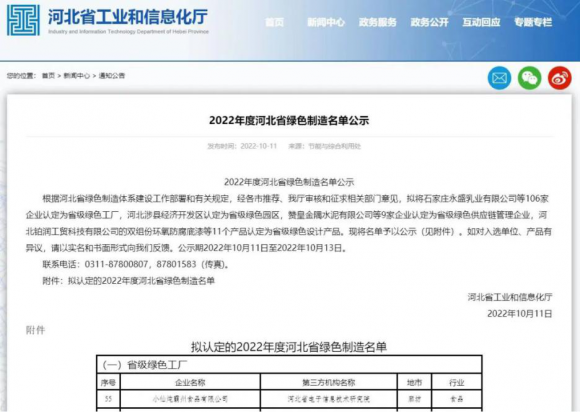Click the 企业名称 column header

click(x=190, y=382)
